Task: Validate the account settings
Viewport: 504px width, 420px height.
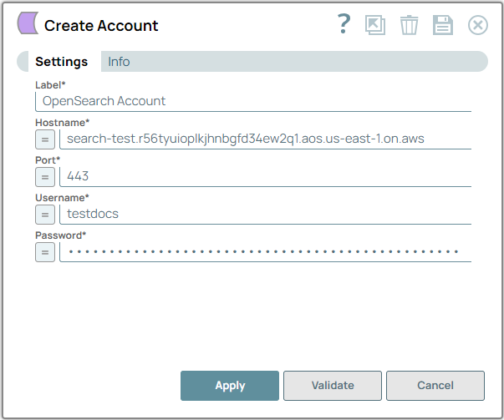Action: click(333, 386)
